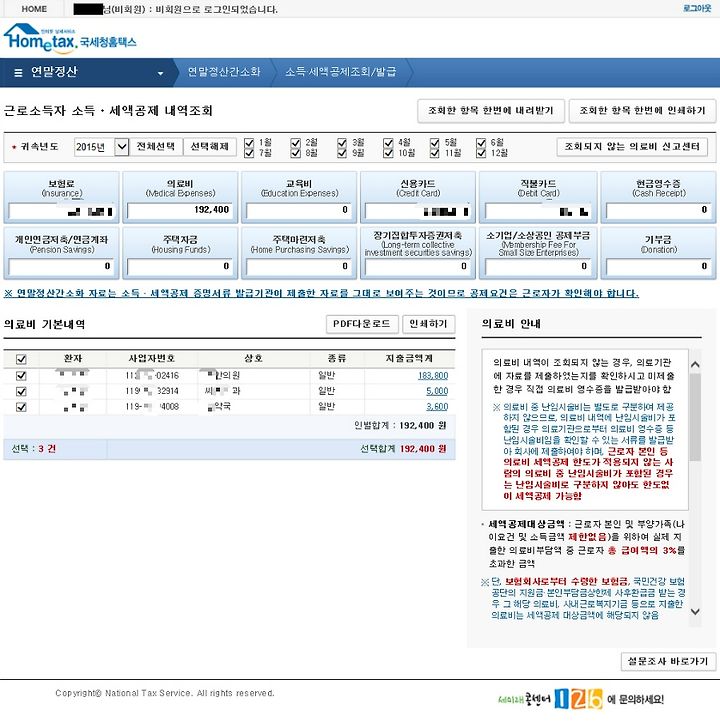Screen dimensions: 720x728
Task: Toggle the 6월 checkbox
Action: (x=481, y=142)
